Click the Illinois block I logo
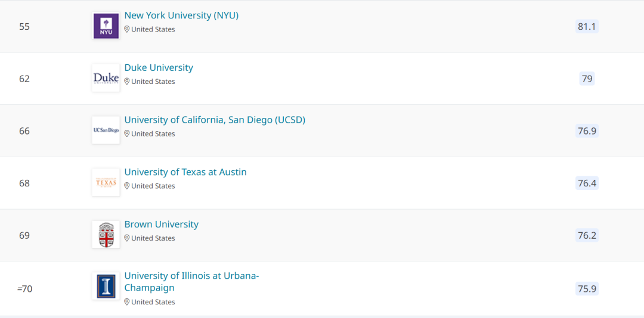 106,286
